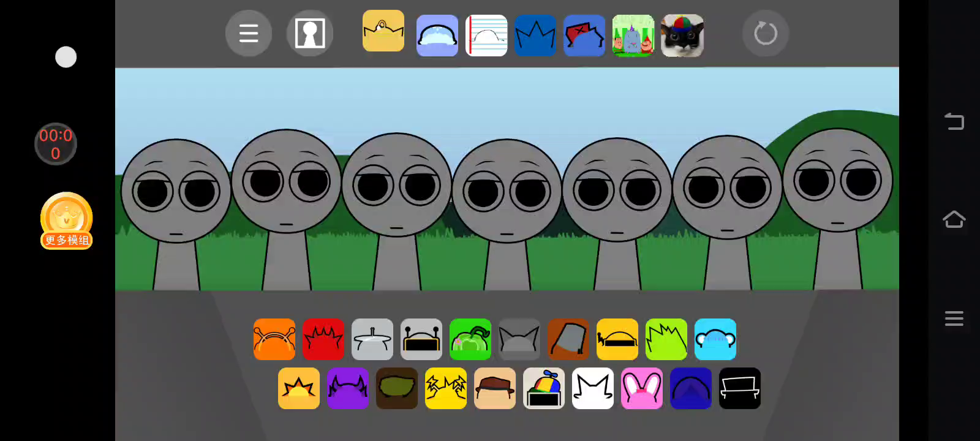Viewport: 980px width, 441px height.
Task: Pick the dark gray cat ears icon
Action: 519,339
